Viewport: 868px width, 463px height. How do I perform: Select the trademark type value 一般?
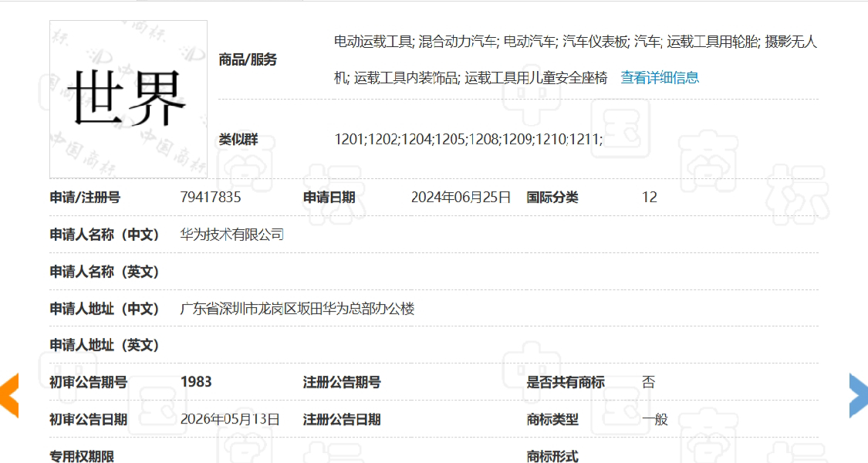pos(655,419)
